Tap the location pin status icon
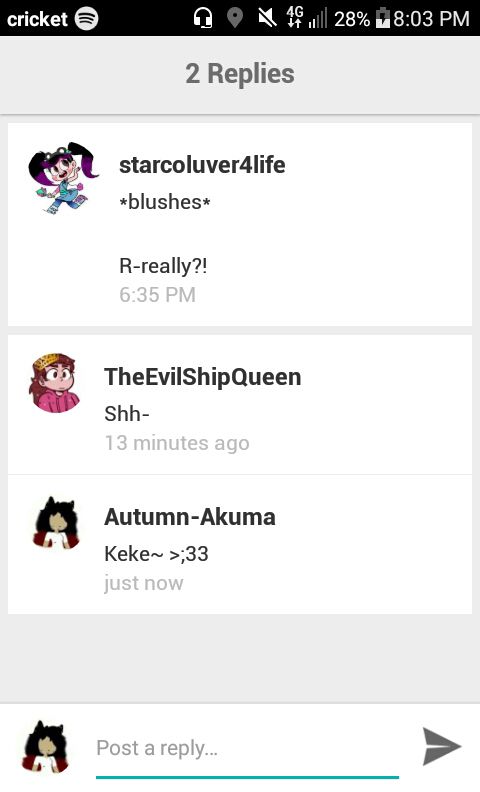 point(234,18)
